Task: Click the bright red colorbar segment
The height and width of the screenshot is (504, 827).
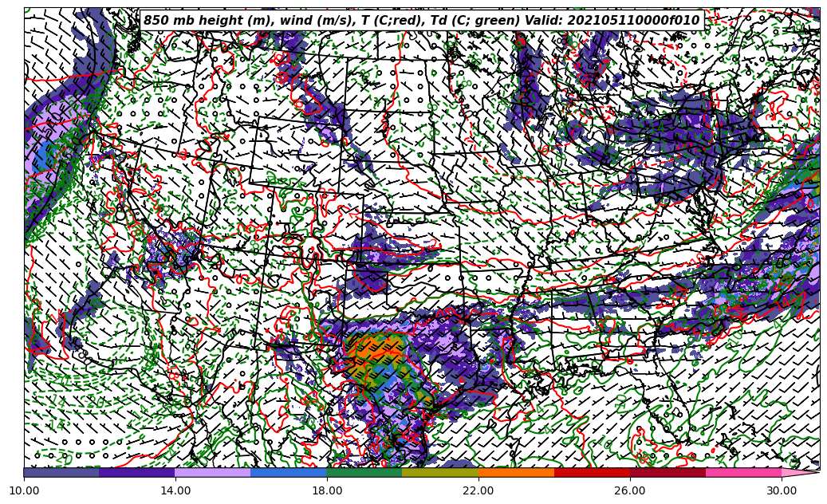Action: coord(592,473)
